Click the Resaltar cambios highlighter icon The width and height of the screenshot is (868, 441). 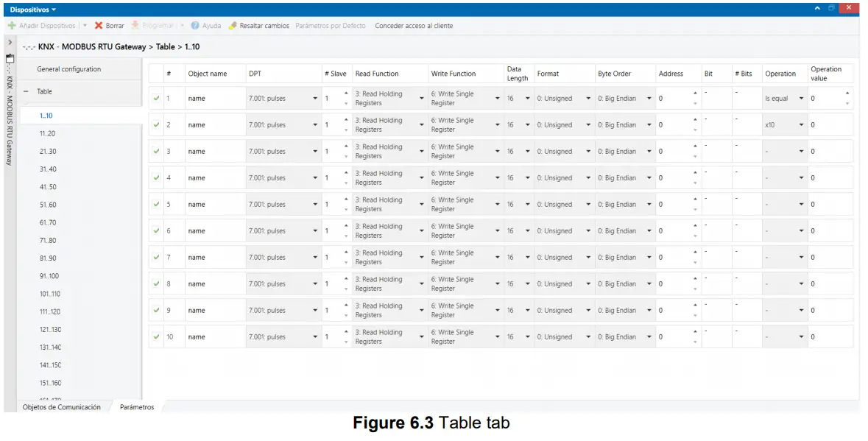point(233,24)
